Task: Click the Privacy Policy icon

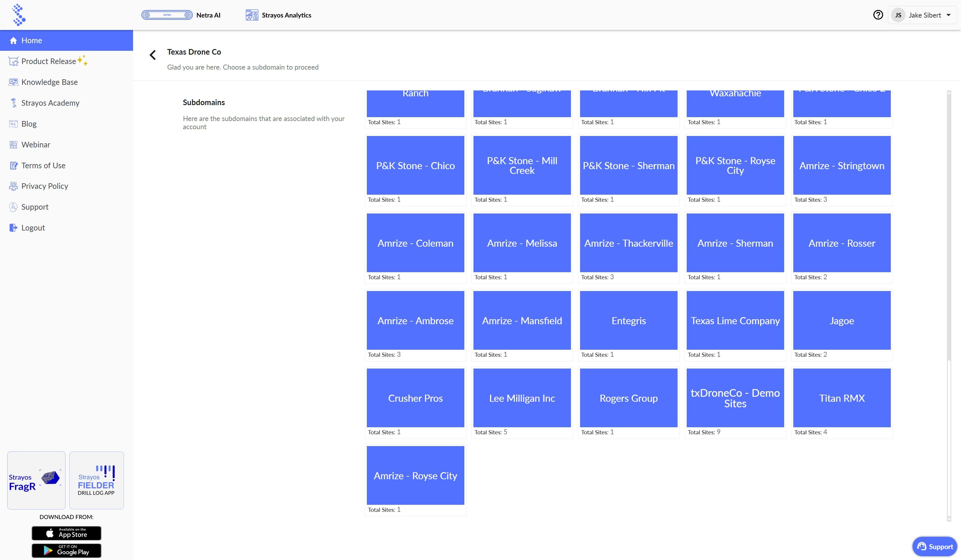Action: pyautogui.click(x=13, y=186)
